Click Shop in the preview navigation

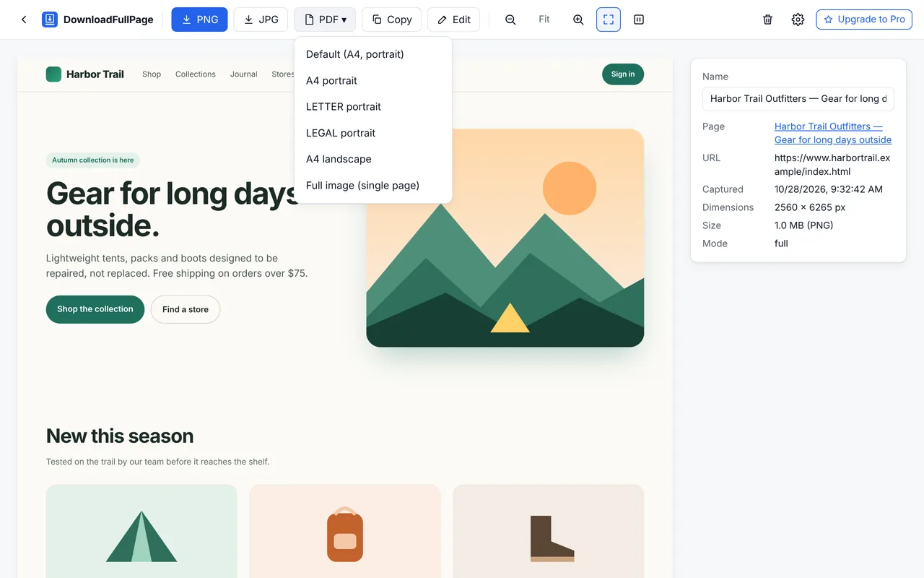152,74
